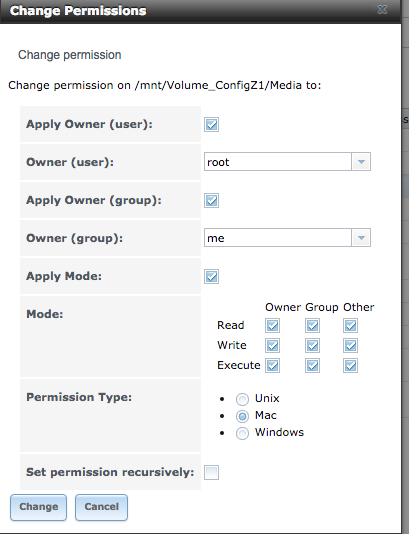Toggle Apply Owner (group) checkbox
409x534 pixels.
coord(211,200)
